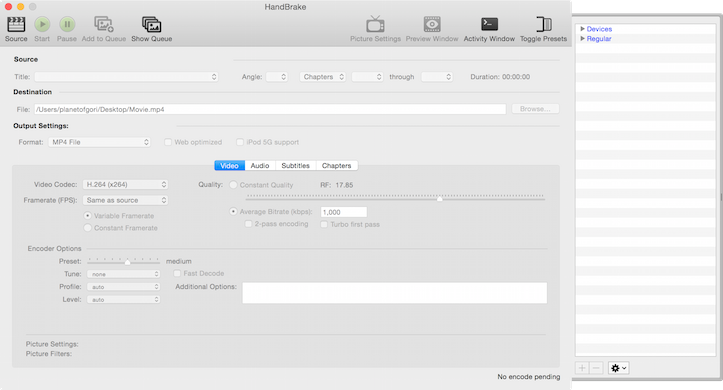Enable iPod 5G support checkbox
This screenshot has height=390, width=723.
point(240,142)
